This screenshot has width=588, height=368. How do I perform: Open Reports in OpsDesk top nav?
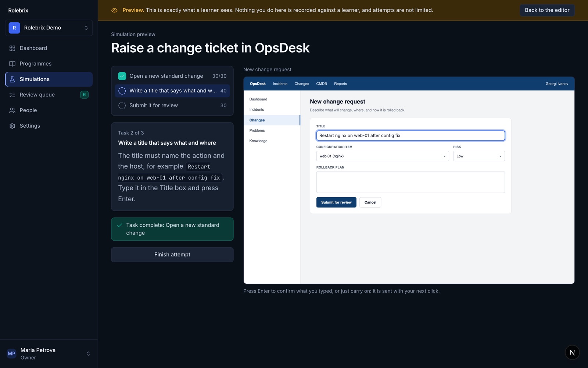340,84
